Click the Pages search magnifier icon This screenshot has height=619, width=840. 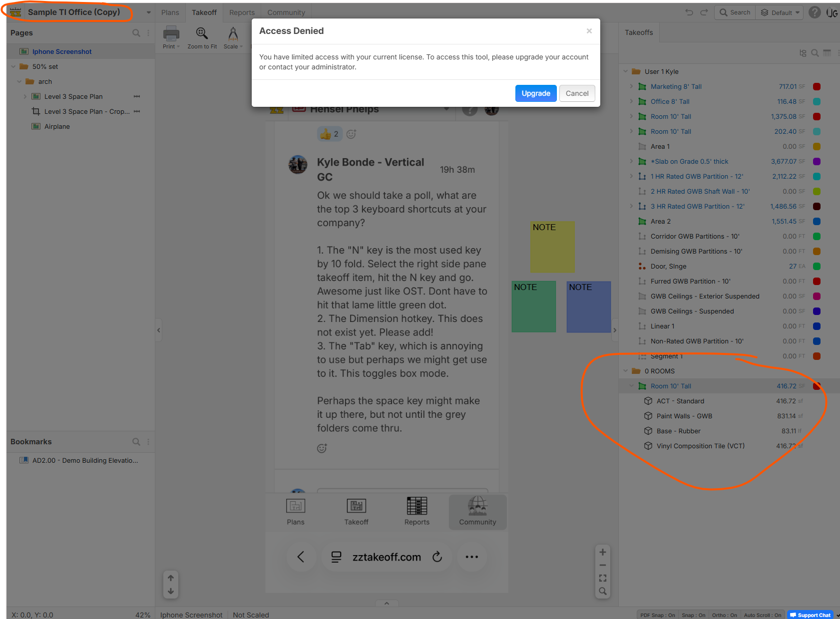pyautogui.click(x=136, y=33)
